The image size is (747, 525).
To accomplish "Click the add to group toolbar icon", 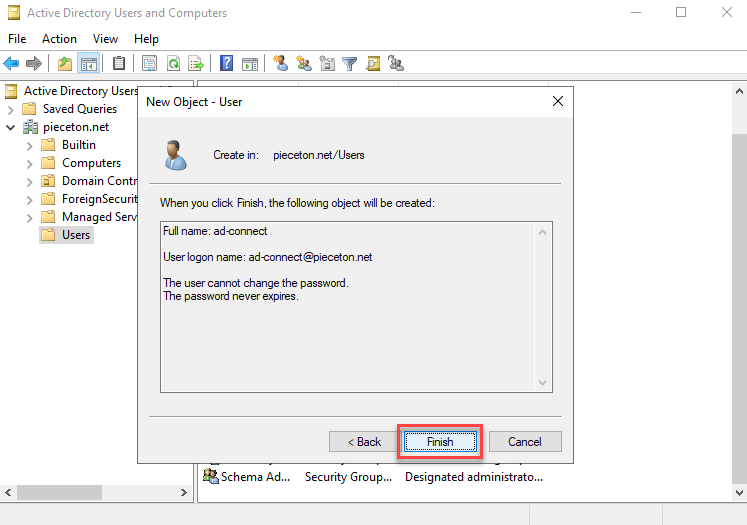I will 396,63.
